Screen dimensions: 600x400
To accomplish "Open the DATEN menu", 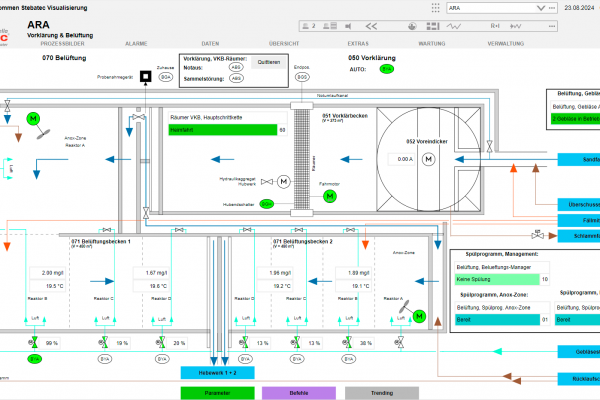I will [210, 44].
